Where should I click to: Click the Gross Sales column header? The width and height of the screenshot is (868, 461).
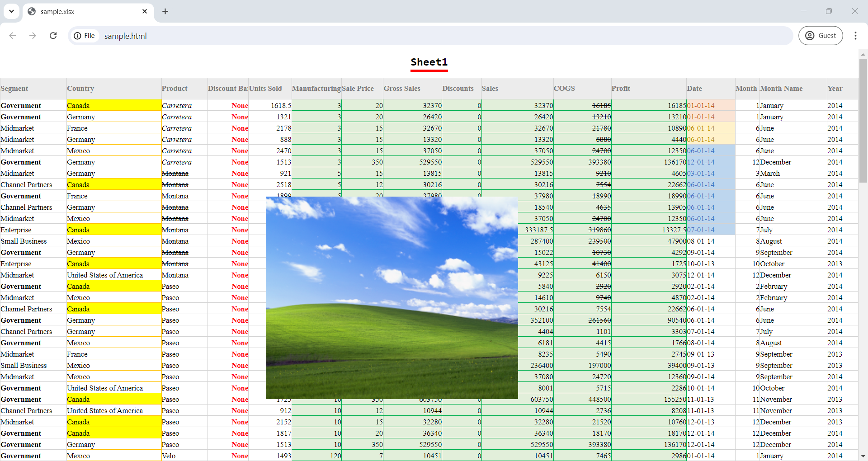tap(413, 89)
